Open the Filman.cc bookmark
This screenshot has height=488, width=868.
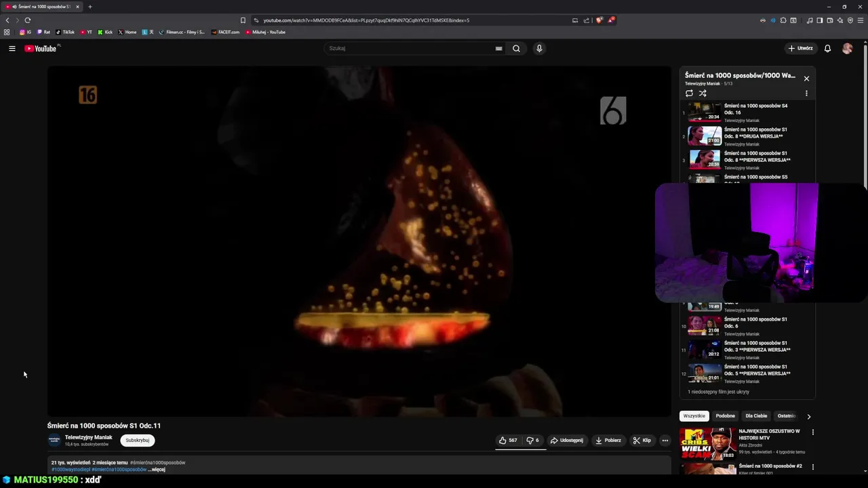(182, 32)
